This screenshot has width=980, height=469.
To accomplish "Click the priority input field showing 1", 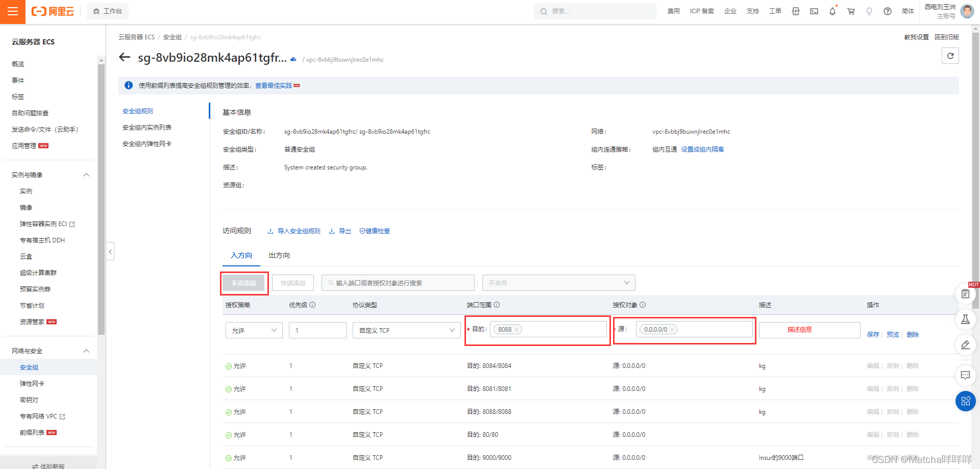I will (x=317, y=330).
